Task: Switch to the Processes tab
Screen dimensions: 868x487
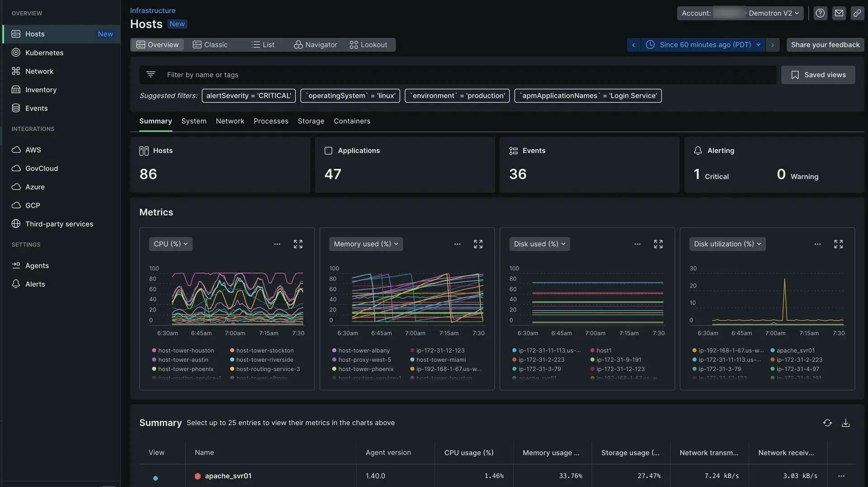Action: (270, 121)
